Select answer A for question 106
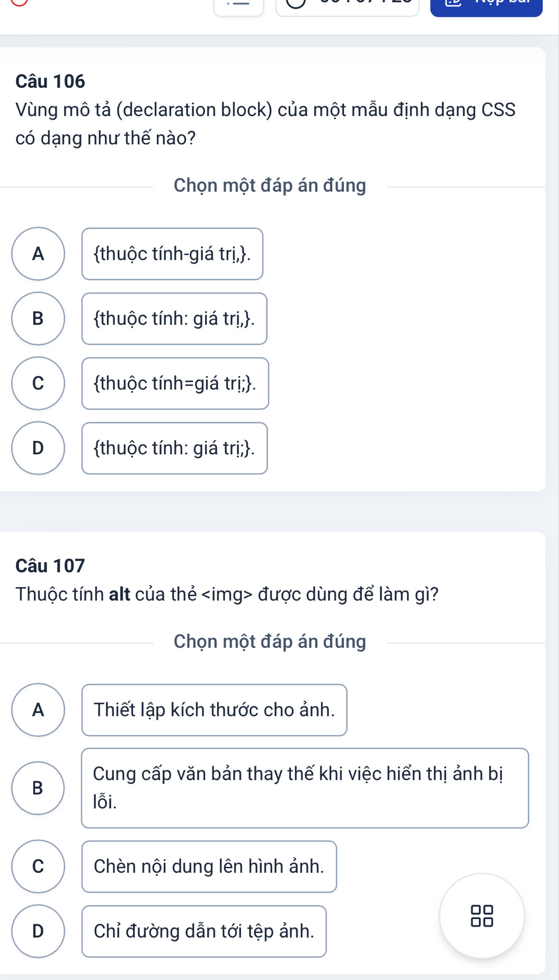This screenshot has height=980, width=559. [x=38, y=254]
